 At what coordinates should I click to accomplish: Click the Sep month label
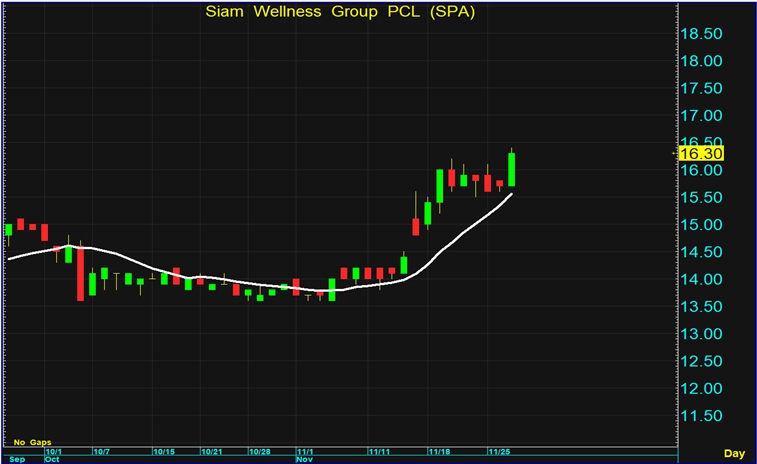[x=17, y=459]
